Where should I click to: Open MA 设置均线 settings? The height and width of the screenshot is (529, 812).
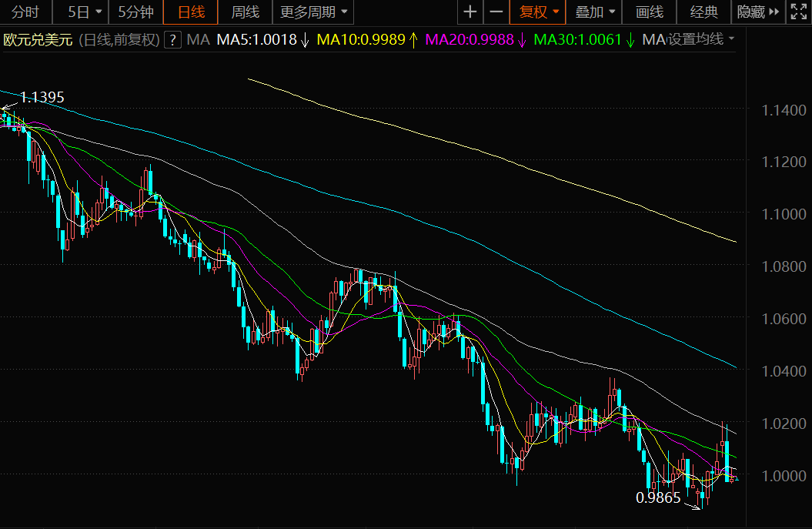point(688,39)
